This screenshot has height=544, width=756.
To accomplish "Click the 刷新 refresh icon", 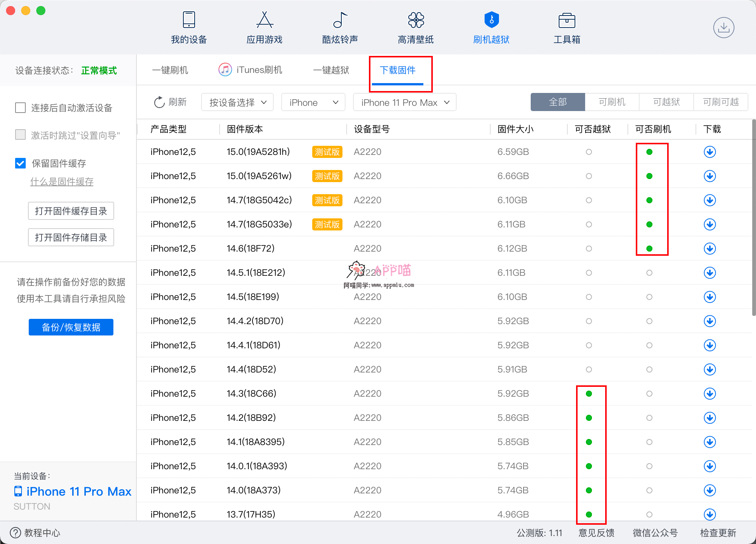I will coord(159,102).
